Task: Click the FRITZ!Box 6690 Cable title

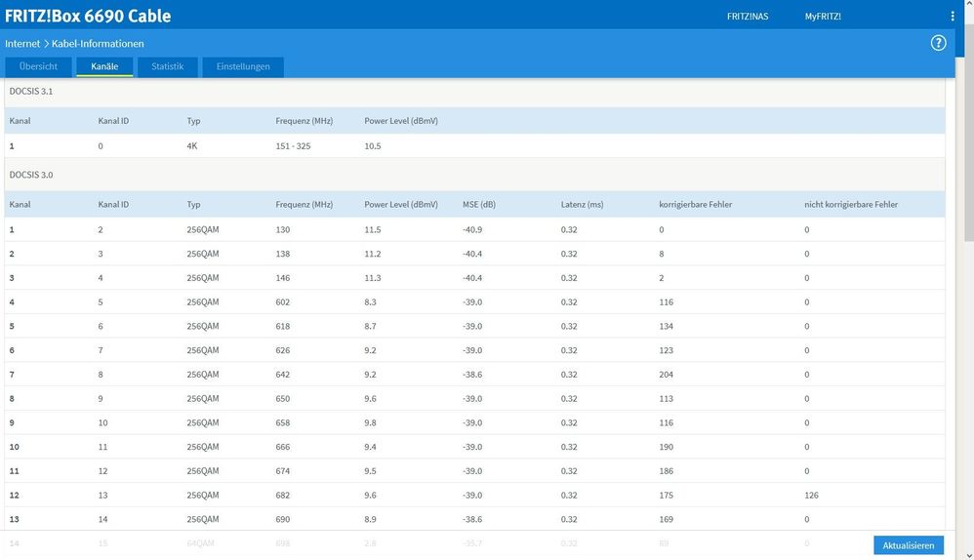Action: tap(88, 16)
